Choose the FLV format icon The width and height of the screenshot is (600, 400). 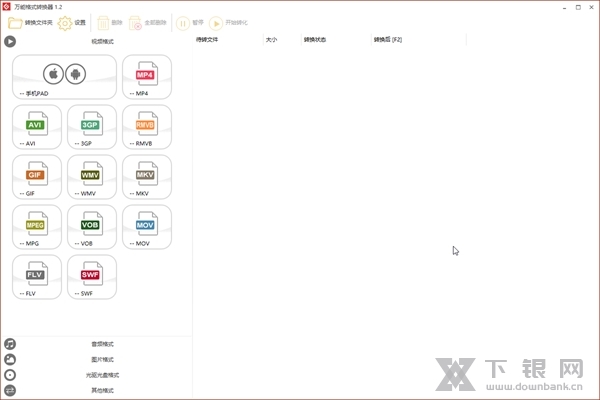pos(37,277)
